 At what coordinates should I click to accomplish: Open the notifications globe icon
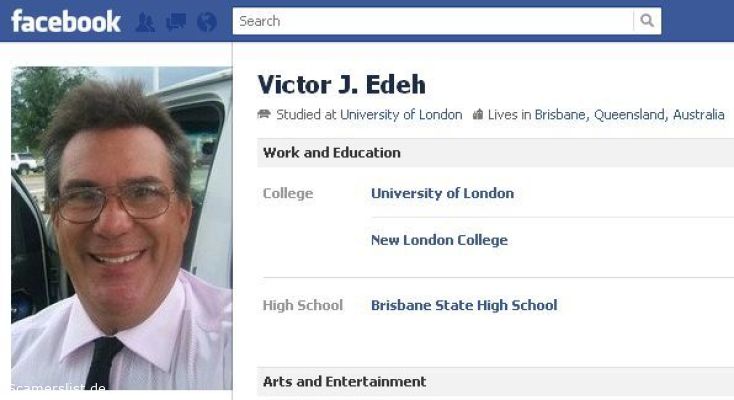pos(206,22)
